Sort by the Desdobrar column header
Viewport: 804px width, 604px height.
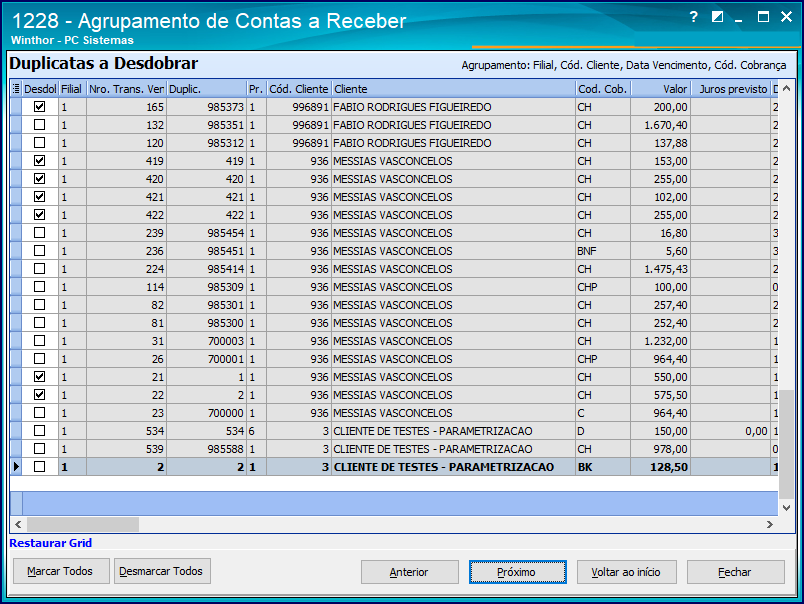pyautogui.click(x=40, y=89)
